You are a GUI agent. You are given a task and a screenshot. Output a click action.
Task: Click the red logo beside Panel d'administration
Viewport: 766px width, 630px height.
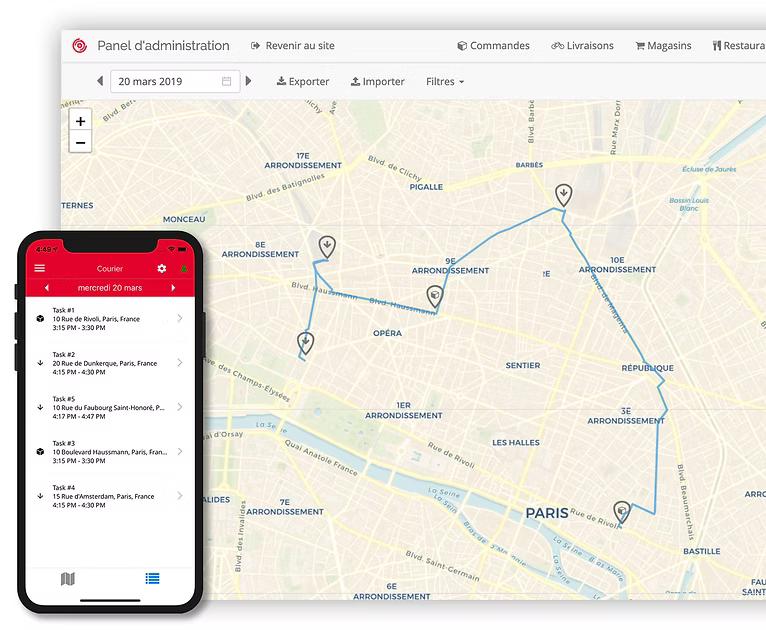(x=79, y=45)
